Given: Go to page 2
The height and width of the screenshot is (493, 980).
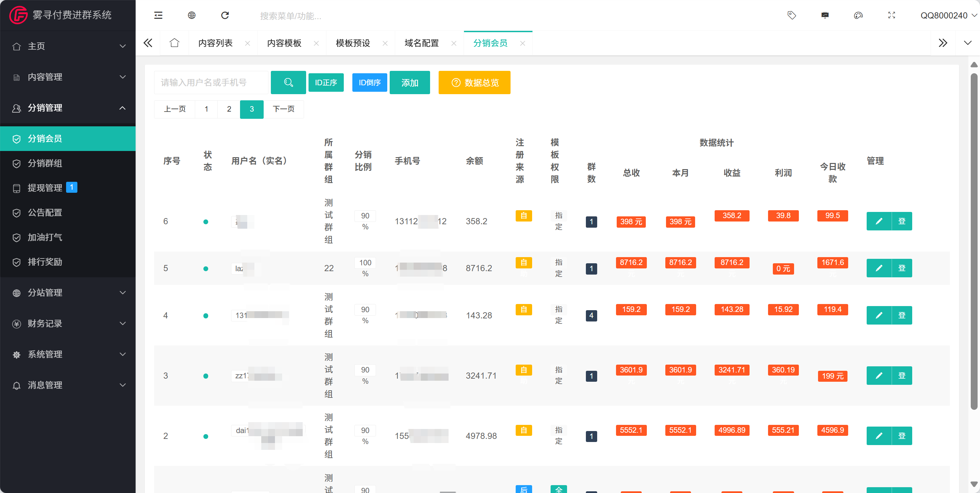Looking at the screenshot, I should 229,109.
